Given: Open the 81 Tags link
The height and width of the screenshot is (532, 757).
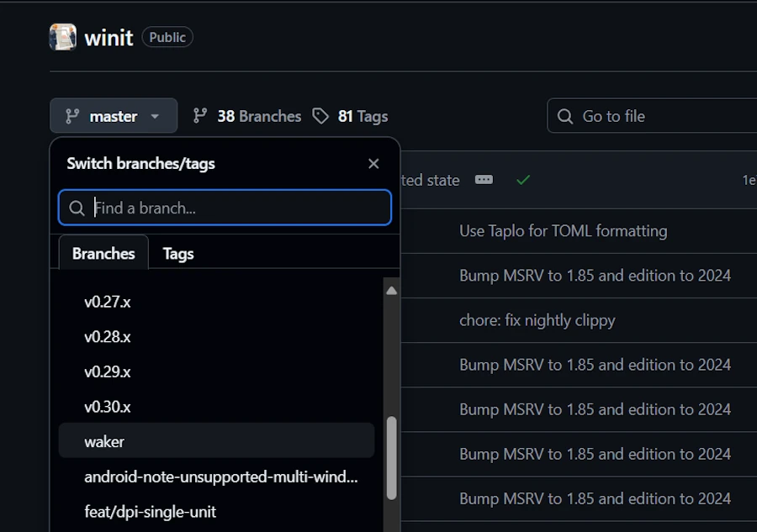Looking at the screenshot, I should pos(351,116).
